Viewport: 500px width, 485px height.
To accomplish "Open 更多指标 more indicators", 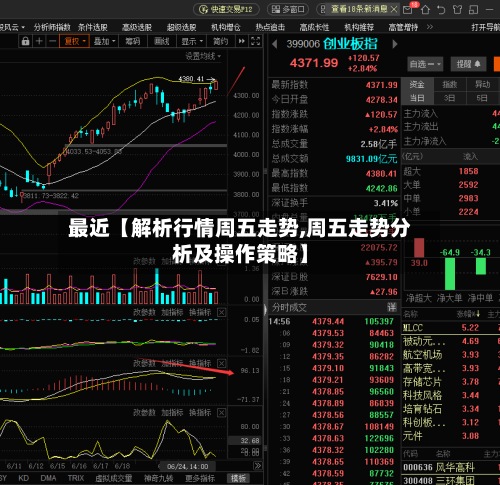I will 200,478.
